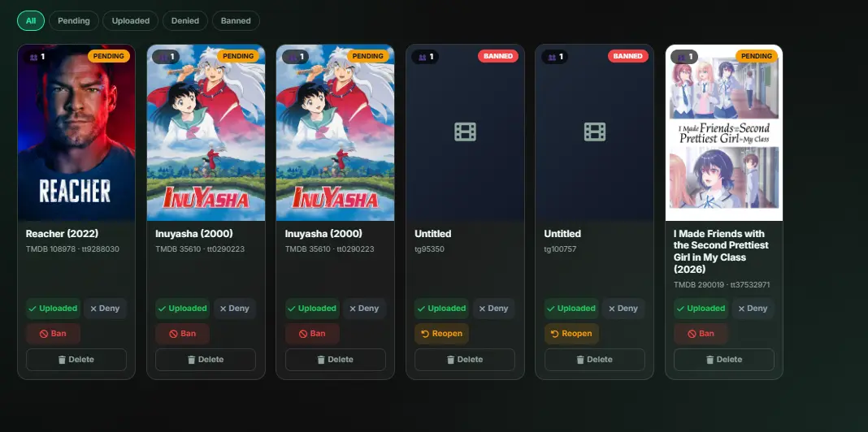868x432 pixels.
Task: Click requester count badge on tg100757 card
Action: [x=554, y=56]
